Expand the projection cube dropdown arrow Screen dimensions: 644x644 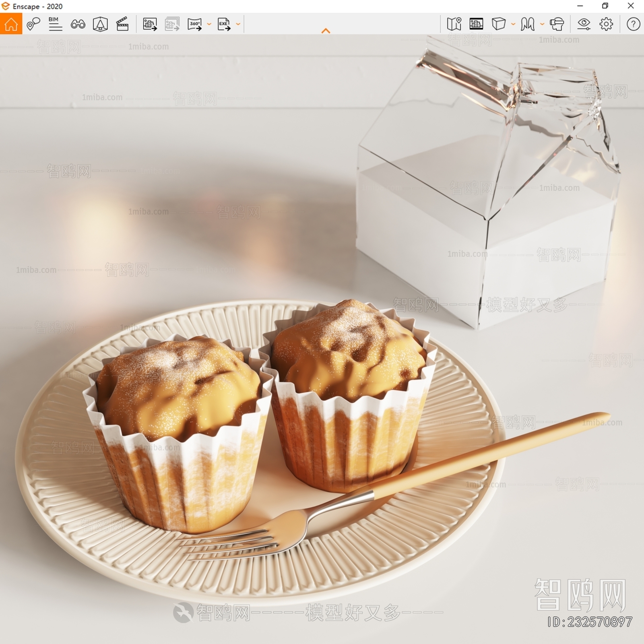513,24
